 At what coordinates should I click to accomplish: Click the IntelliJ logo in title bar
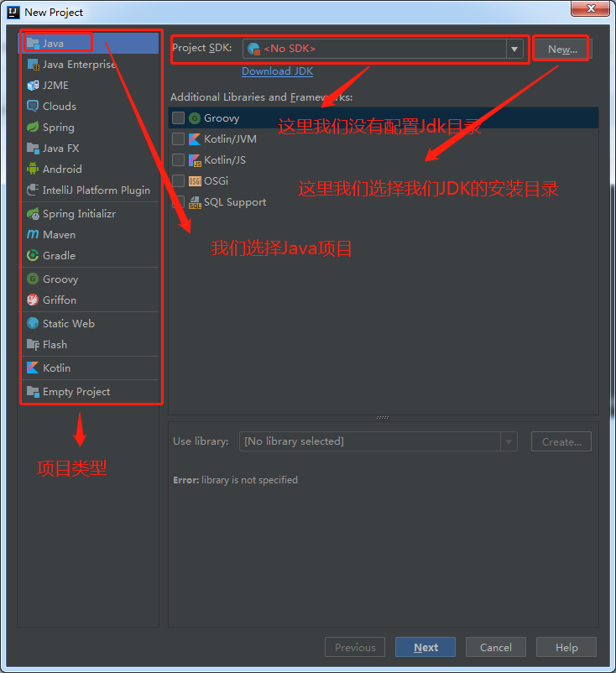point(13,12)
